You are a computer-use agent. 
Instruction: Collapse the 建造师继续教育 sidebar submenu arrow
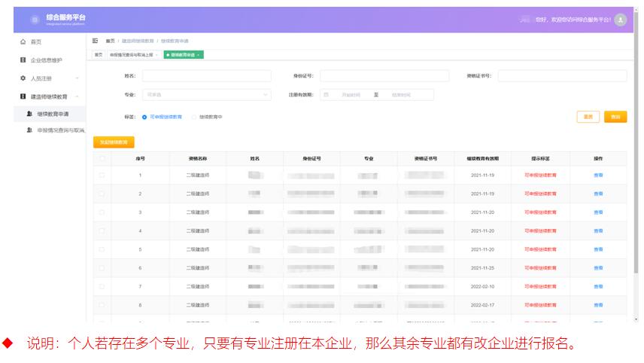pyautogui.click(x=77, y=96)
